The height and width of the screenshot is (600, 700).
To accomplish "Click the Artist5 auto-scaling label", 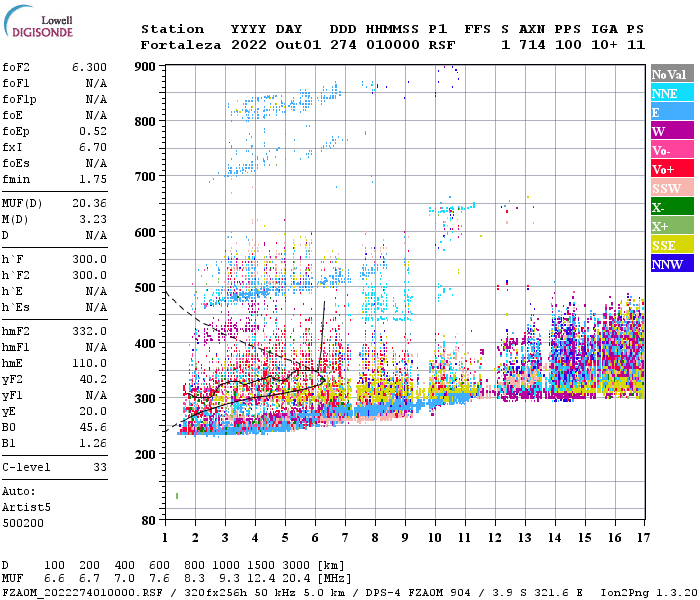I will point(26,508).
